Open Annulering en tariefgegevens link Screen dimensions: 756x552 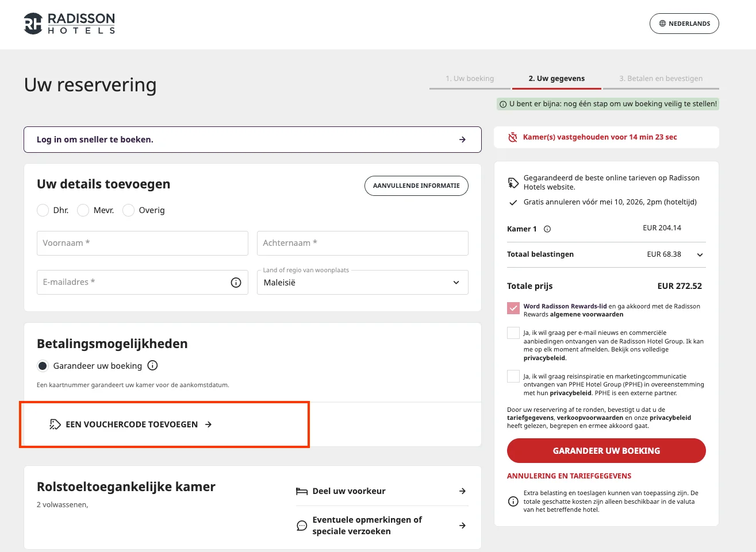569,476
